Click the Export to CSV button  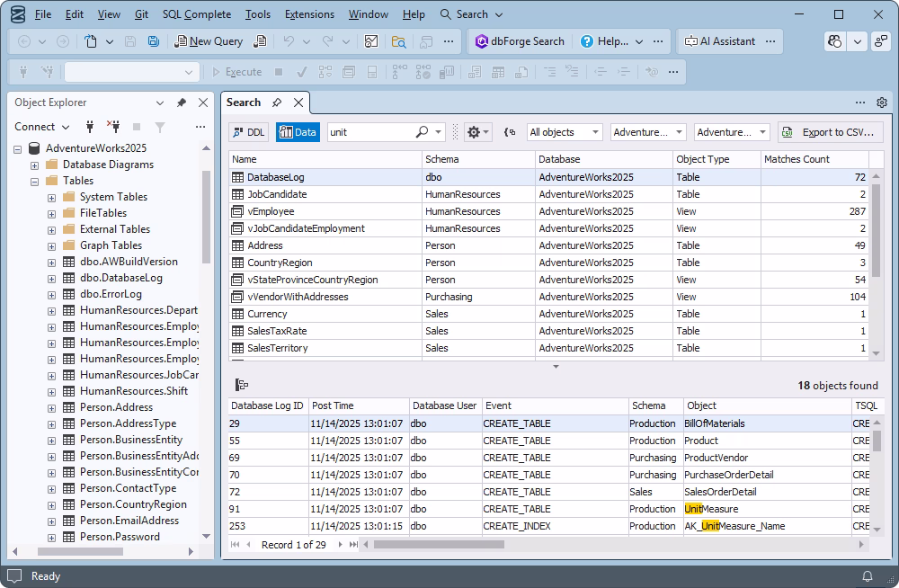click(829, 131)
